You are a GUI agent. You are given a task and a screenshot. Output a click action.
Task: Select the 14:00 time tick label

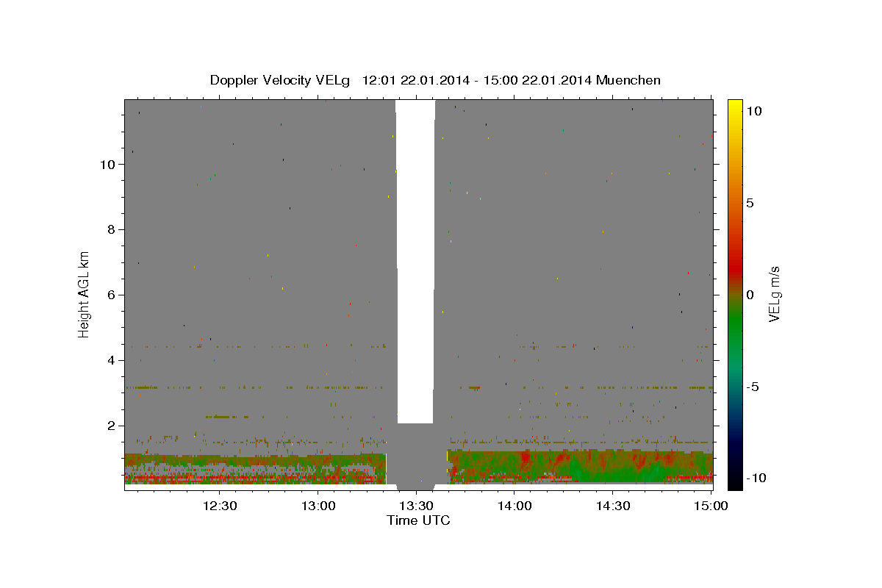[514, 506]
